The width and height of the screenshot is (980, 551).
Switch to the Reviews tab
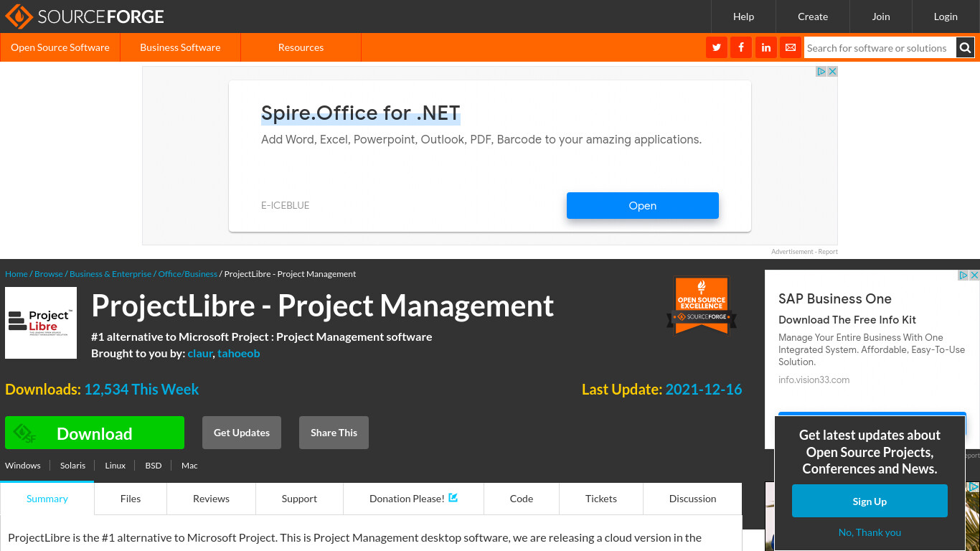[211, 499]
